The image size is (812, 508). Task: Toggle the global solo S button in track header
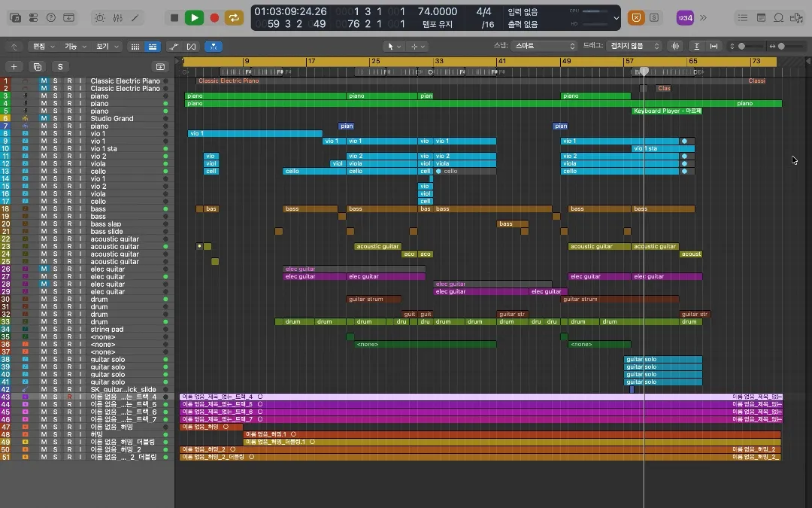click(x=60, y=66)
